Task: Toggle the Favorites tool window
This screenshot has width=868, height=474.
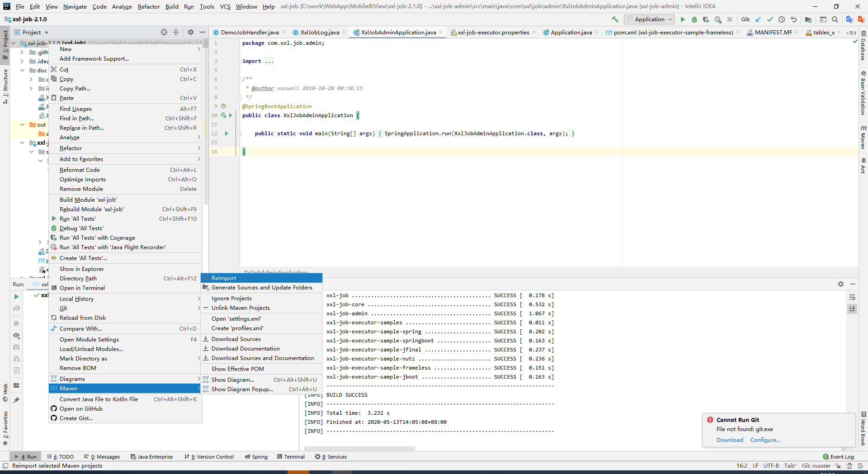Action: 5,428
